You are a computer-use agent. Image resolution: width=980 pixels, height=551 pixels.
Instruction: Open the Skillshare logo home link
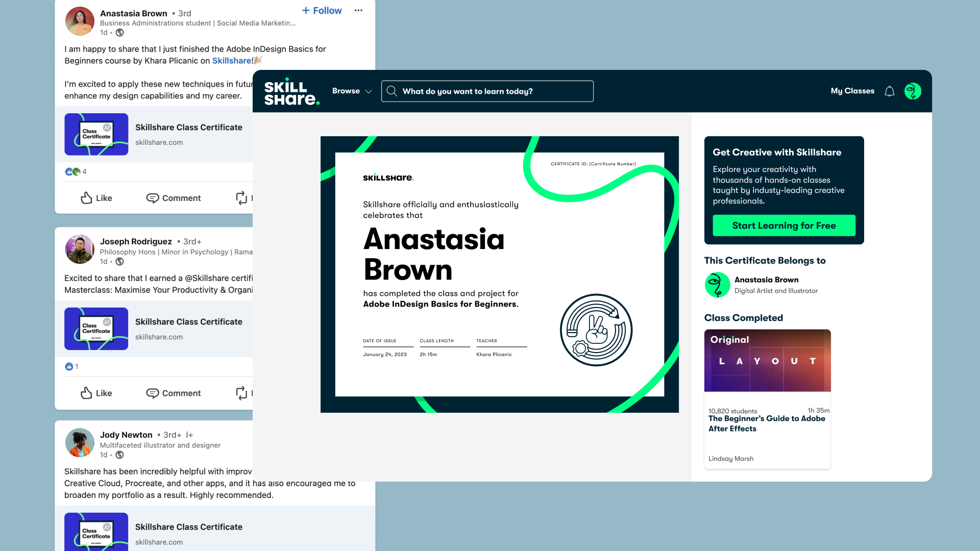(x=292, y=91)
